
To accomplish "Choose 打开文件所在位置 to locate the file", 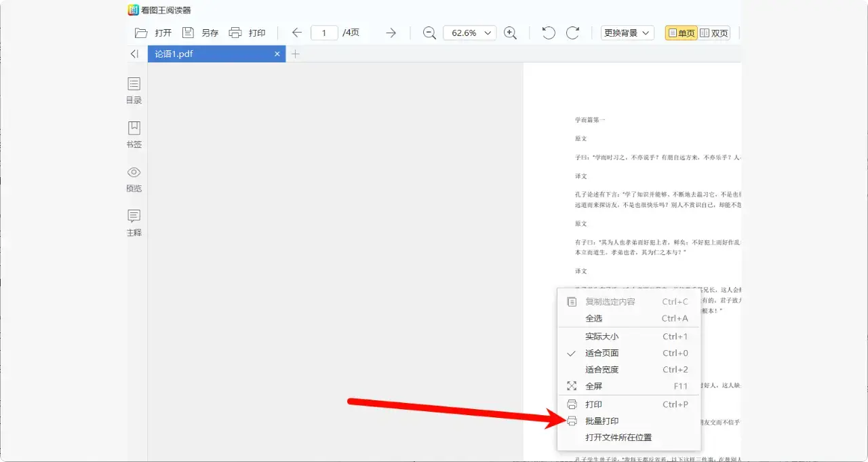I will click(x=618, y=438).
